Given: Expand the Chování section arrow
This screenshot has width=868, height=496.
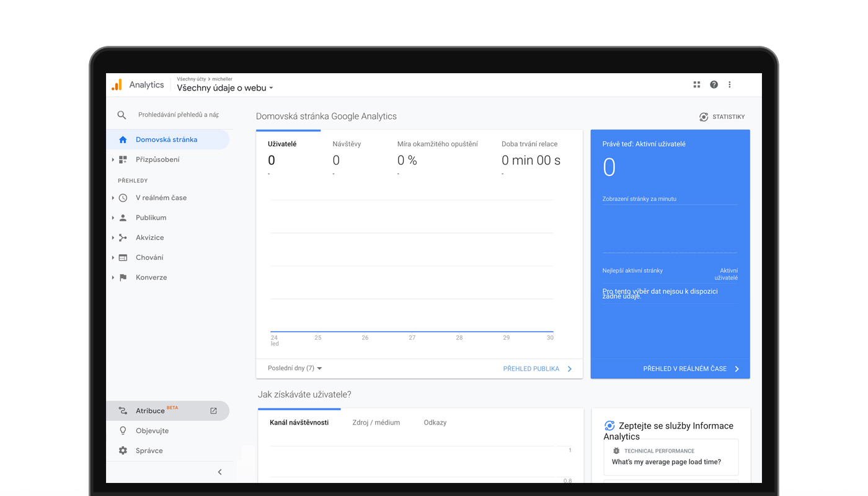Looking at the screenshot, I should point(113,257).
